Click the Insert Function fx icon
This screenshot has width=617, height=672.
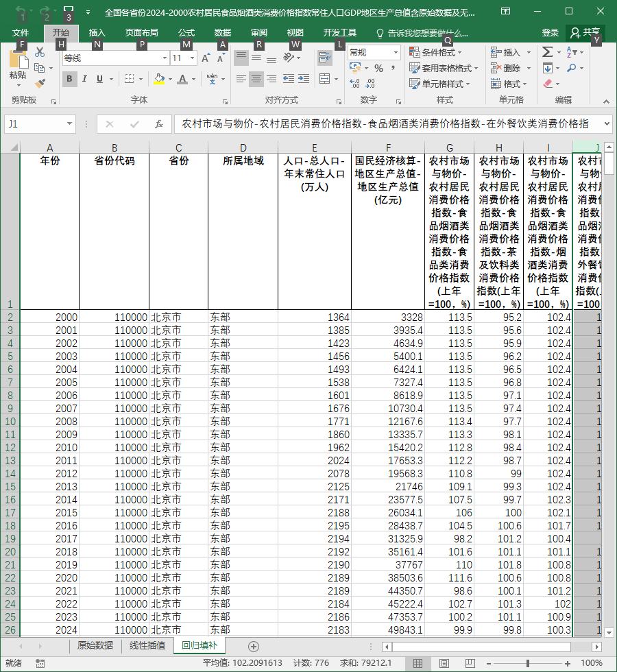tap(159, 124)
